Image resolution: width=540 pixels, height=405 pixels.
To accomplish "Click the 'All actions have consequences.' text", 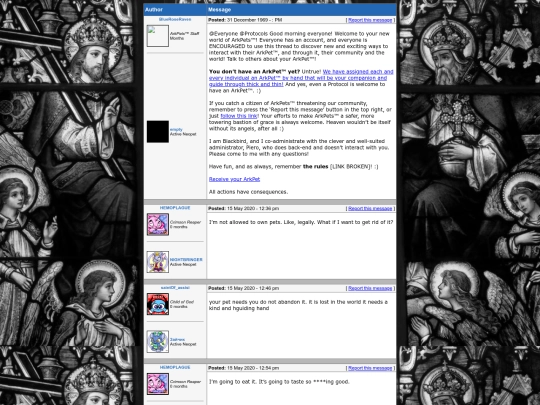I will [x=248, y=192].
